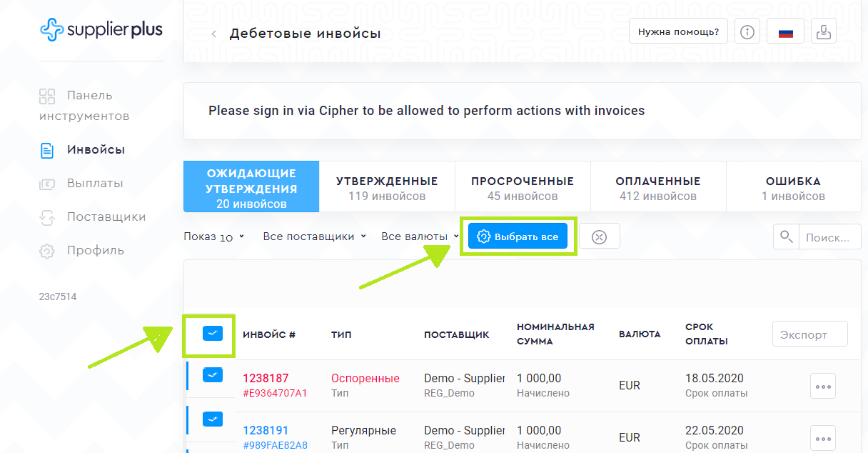
Task: Uncheck the checkbox for invoice 1238191
Action: pyautogui.click(x=213, y=419)
